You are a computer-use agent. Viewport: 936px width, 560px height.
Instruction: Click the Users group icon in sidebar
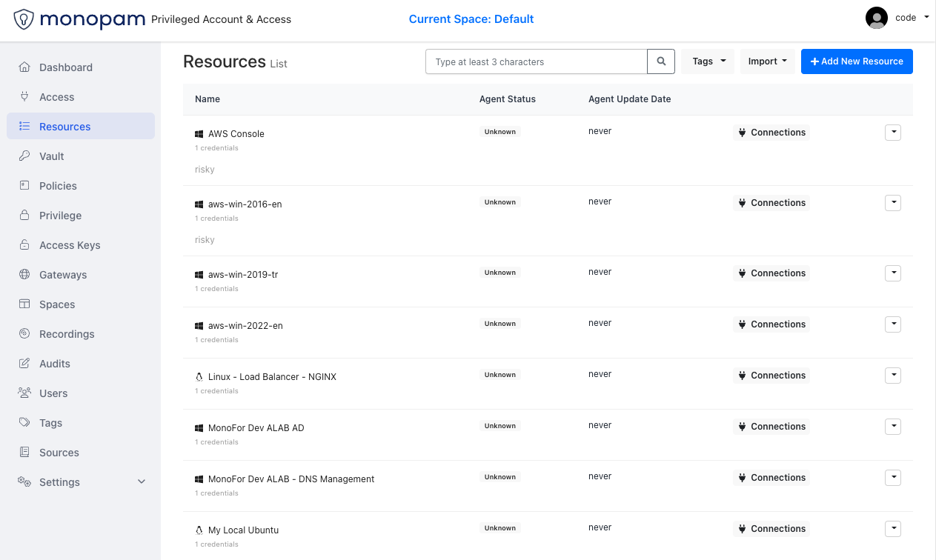click(x=24, y=393)
